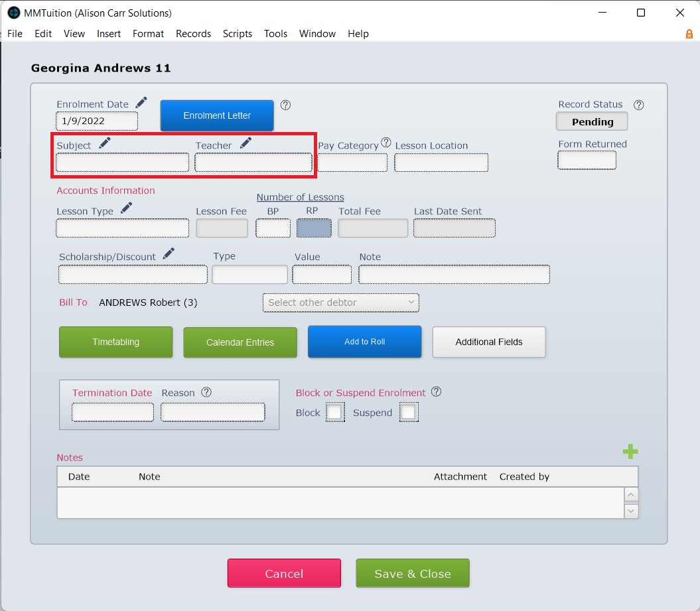
Task: Click the Pending record status button
Action: [x=592, y=121]
